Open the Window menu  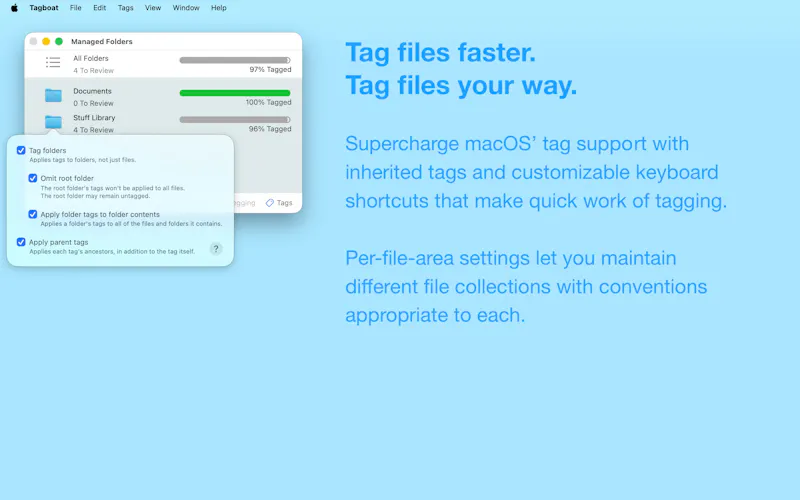186,8
